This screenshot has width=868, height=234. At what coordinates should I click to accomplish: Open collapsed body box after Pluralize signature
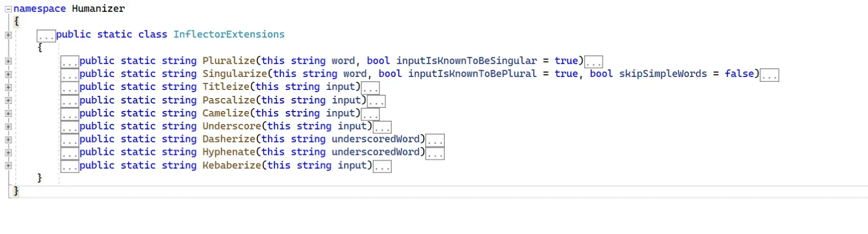tap(593, 62)
